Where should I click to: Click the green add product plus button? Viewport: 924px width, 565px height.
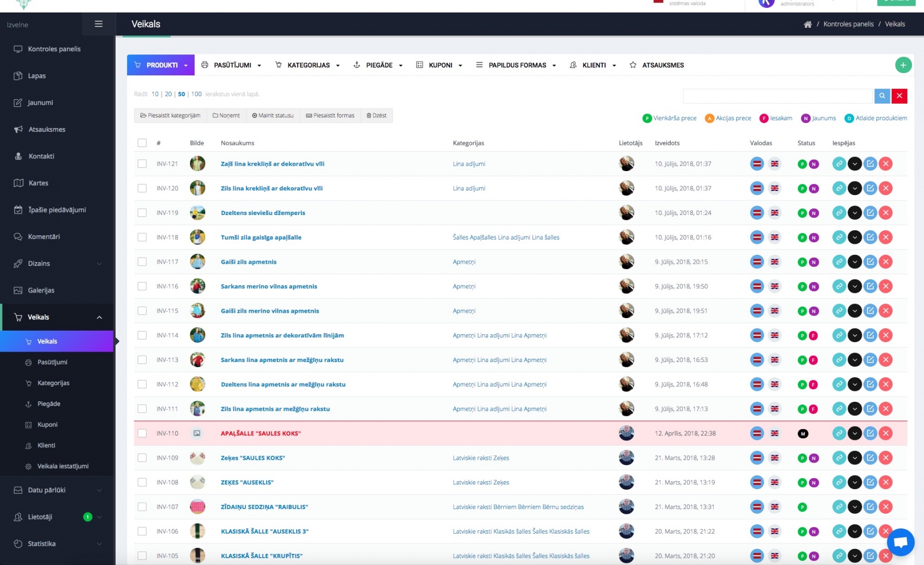903,65
